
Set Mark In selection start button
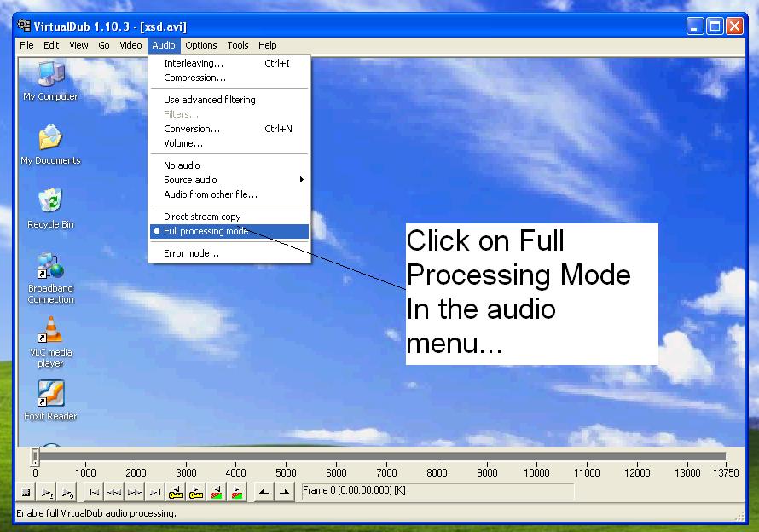[x=264, y=492]
